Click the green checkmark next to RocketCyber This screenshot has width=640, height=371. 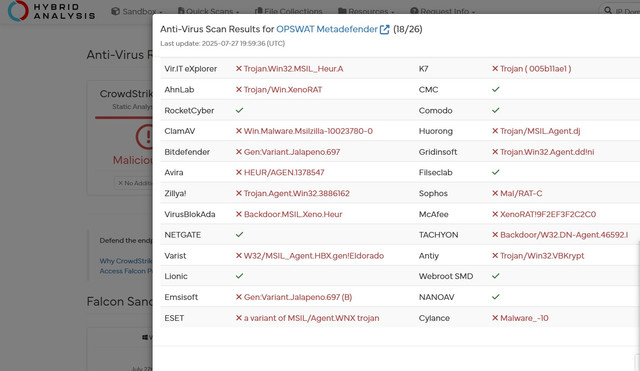click(x=240, y=110)
